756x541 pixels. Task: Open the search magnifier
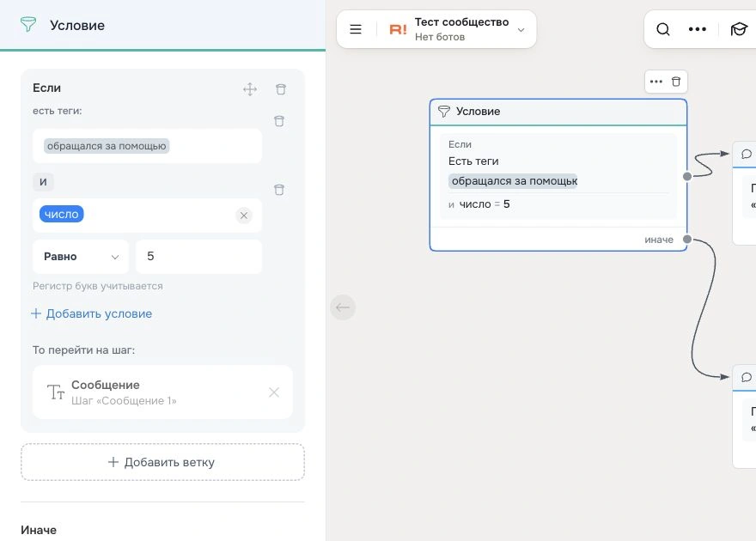click(x=663, y=29)
